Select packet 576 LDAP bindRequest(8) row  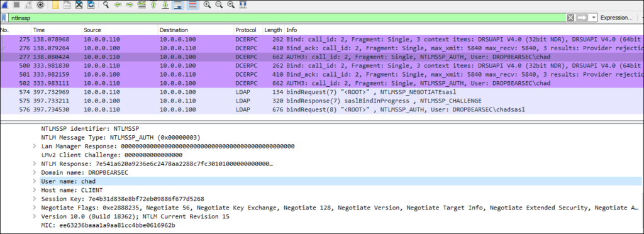tap(322, 109)
